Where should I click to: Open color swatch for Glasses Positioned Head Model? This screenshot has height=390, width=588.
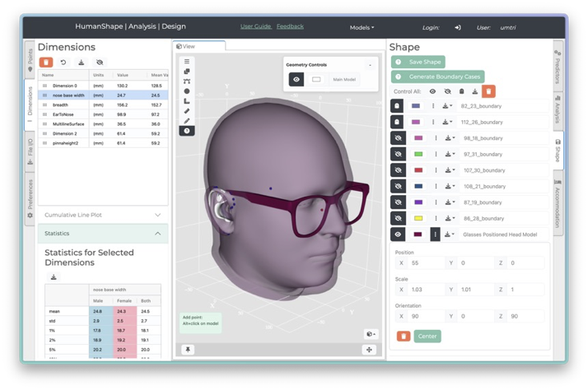[x=418, y=234]
